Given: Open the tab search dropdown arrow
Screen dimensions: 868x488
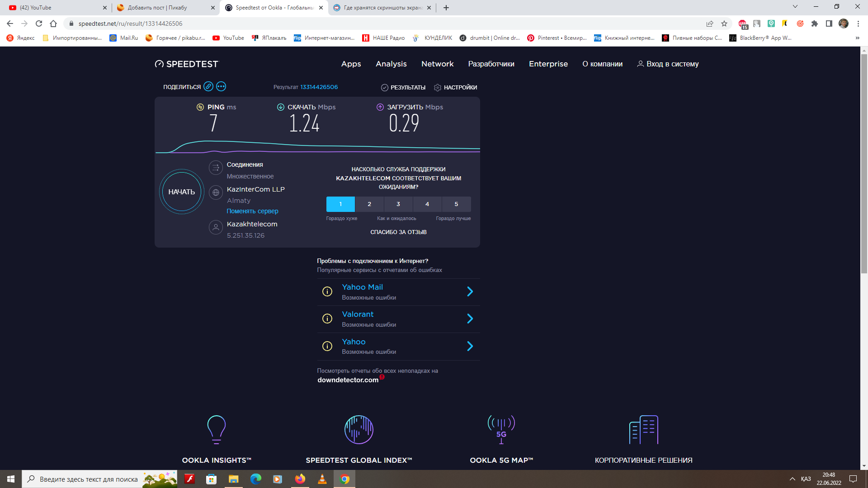Looking at the screenshot, I should [795, 7].
